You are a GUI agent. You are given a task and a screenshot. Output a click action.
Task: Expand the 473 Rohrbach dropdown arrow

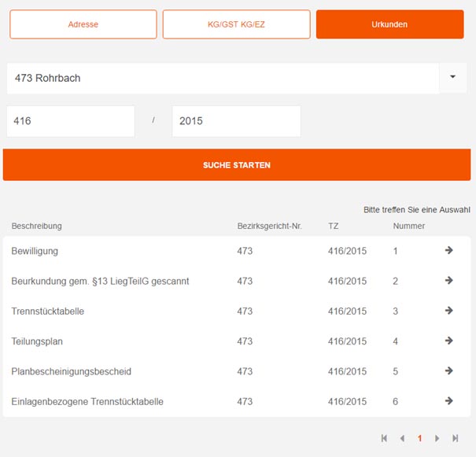tap(452, 77)
